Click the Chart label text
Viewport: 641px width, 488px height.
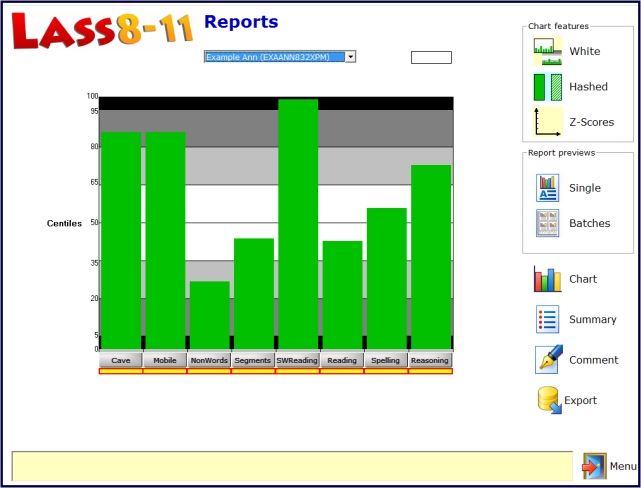tap(583, 279)
